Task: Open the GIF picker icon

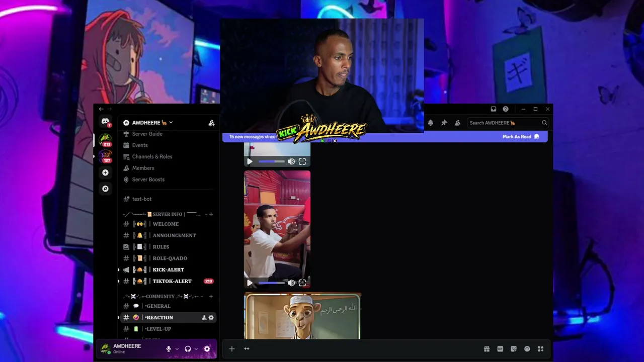Action: coord(500,349)
